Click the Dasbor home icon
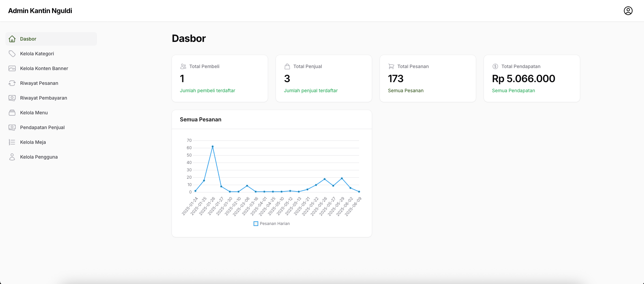 point(12,39)
